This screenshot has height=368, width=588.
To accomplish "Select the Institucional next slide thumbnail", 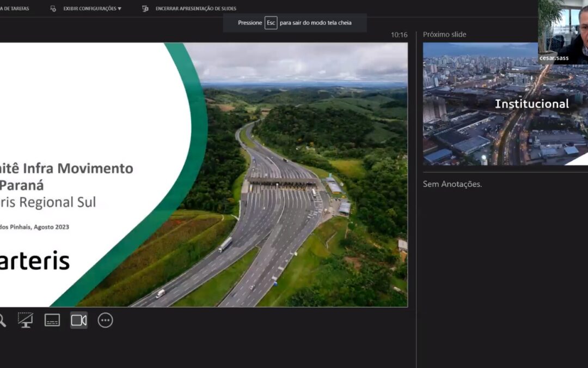I will (x=505, y=104).
